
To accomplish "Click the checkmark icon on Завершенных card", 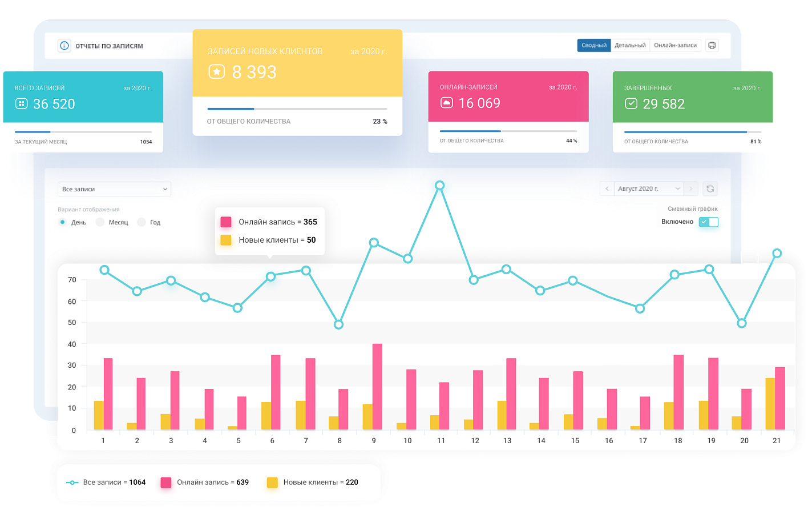I will click(x=631, y=103).
